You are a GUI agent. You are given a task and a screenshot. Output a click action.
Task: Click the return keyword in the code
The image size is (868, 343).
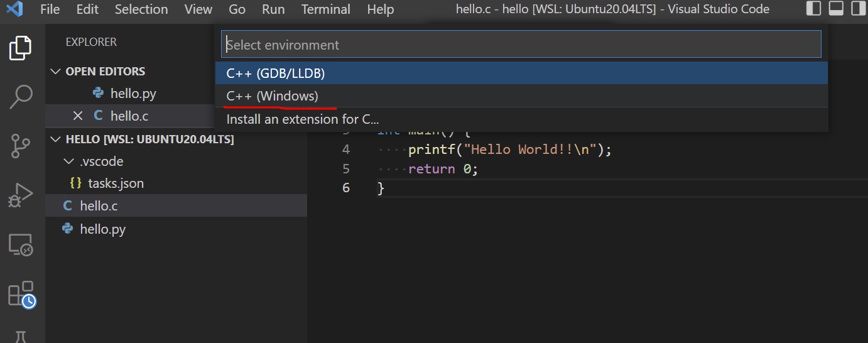click(431, 168)
